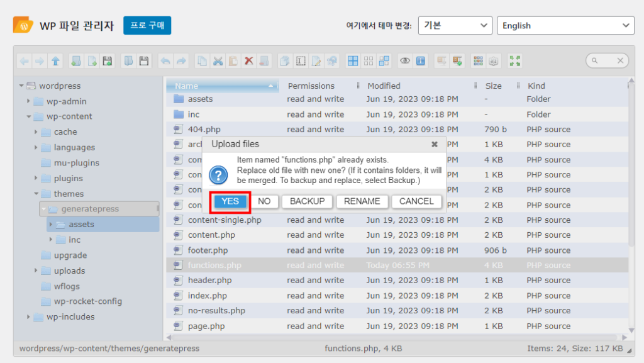644x363 pixels.
Task: Click the select all grid icon
Action: (x=353, y=61)
